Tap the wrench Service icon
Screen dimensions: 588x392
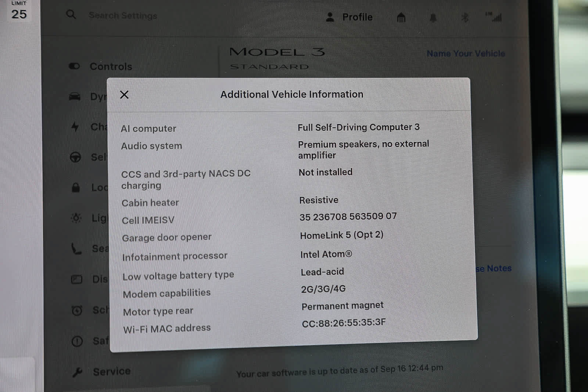click(x=77, y=372)
